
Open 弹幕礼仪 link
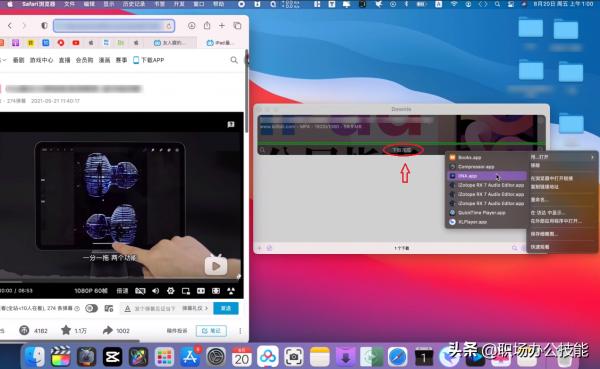pyautogui.click(x=195, y=308)
